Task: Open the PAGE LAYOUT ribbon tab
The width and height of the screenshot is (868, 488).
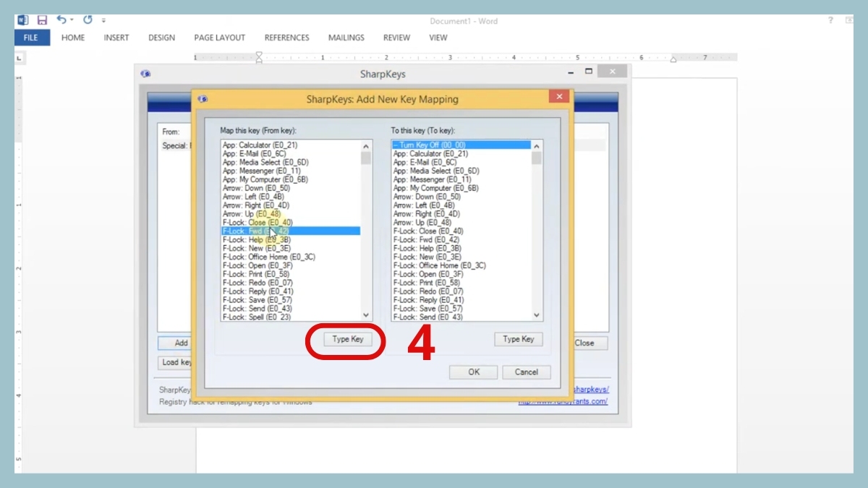Action: pos(220,38)
